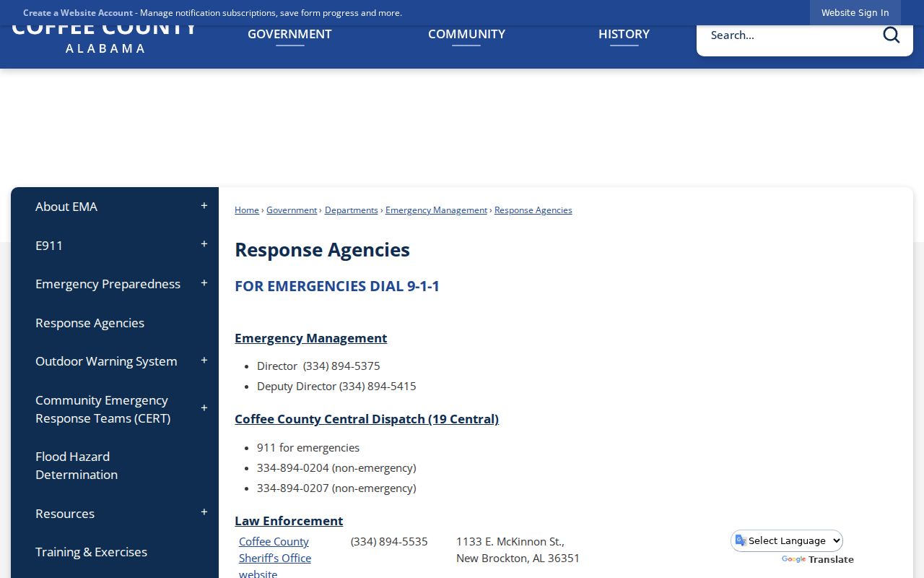Open Community Emergency Response Teams page

point(103,409)
